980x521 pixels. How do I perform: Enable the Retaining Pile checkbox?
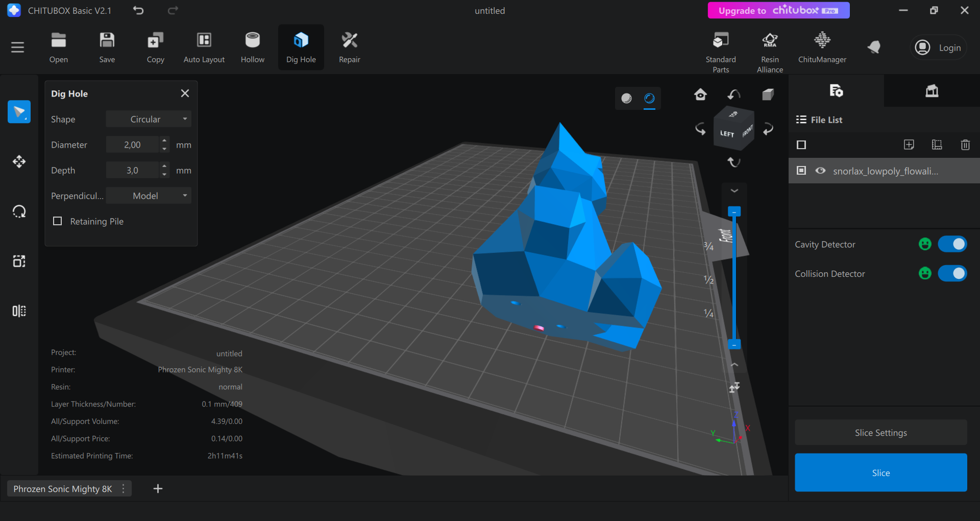pos(58,221)
